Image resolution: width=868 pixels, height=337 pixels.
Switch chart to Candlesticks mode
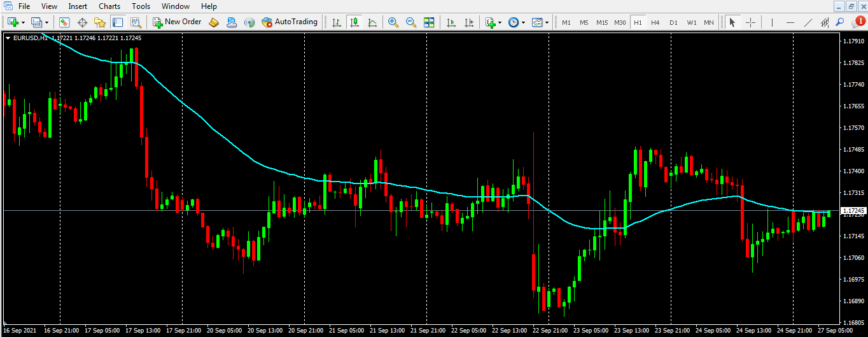click(x=354, y=22)
